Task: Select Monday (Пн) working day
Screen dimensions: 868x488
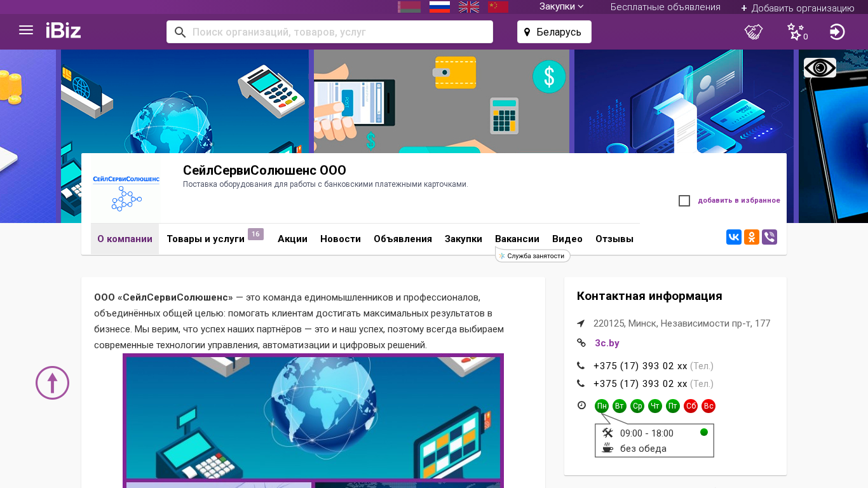Action: click(x=602, y=406)
